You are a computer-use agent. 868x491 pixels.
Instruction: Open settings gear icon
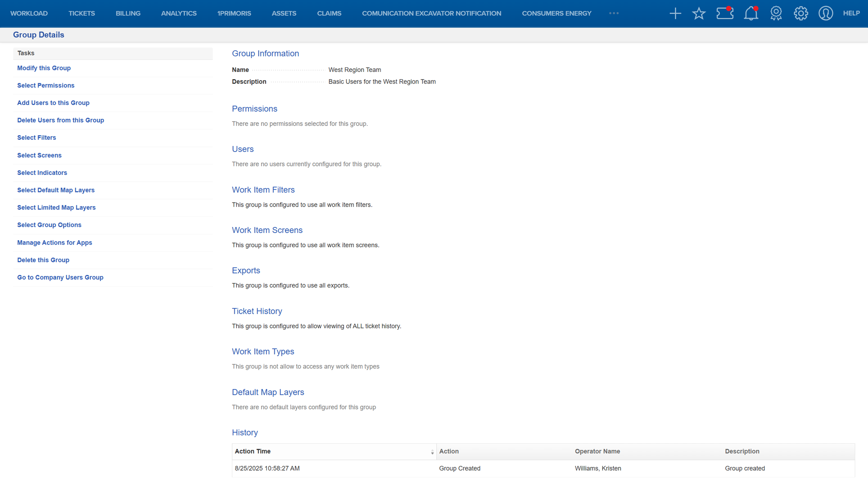pos(801,14)
